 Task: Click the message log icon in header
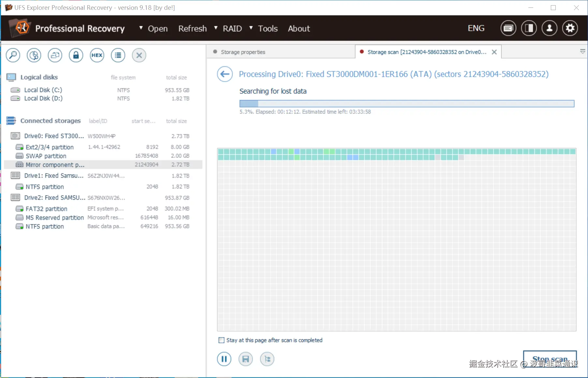coord(508,28)
